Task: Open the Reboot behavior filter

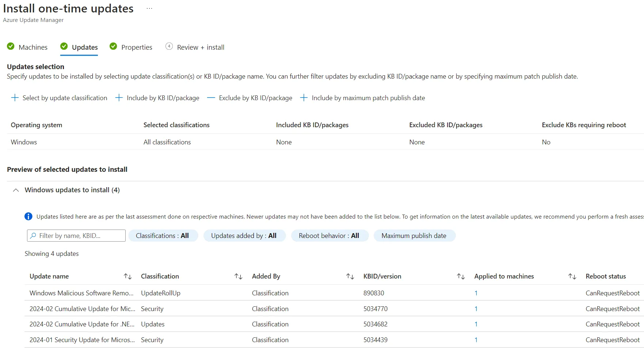Action: tap(329, 236)
